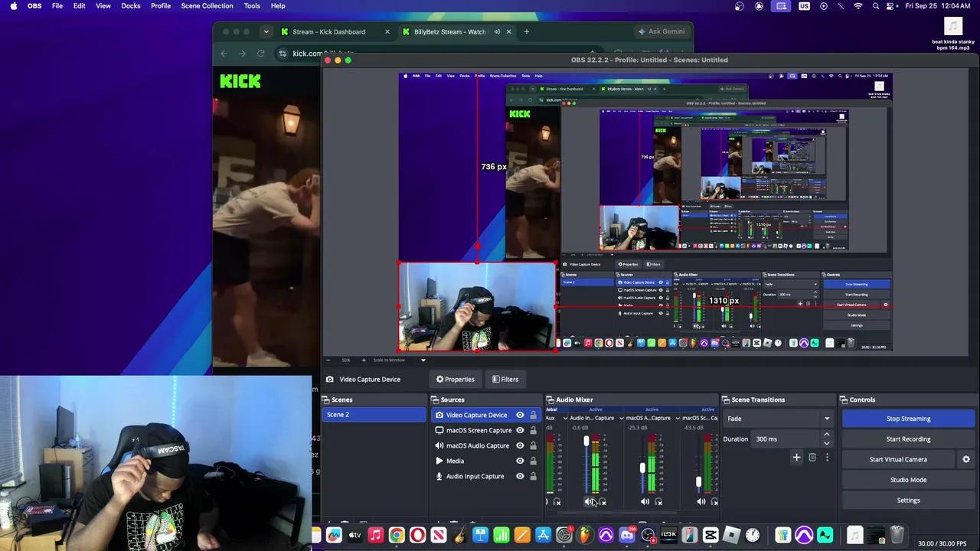Open preview scale dropdown below canvas
The width and height of the screenshot is (980, 551).
coord(423,360)
